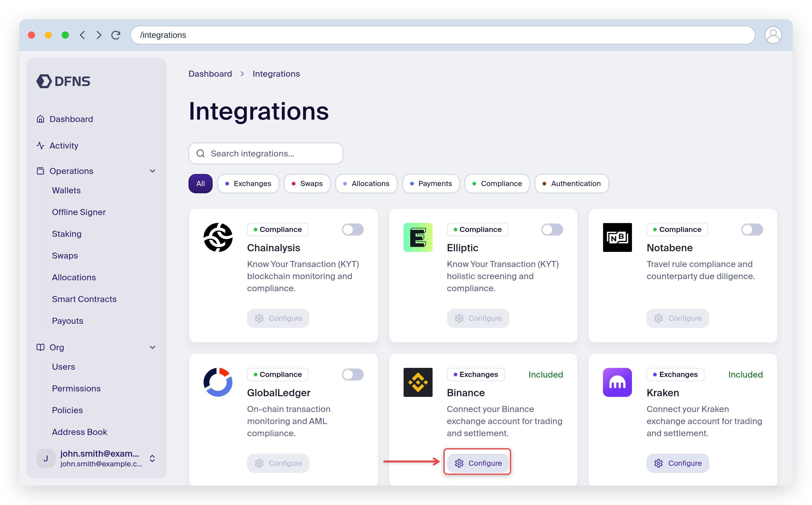This screenshot has height=505, width=812.
Task: Click the Operations section icon
Action: 40,171
